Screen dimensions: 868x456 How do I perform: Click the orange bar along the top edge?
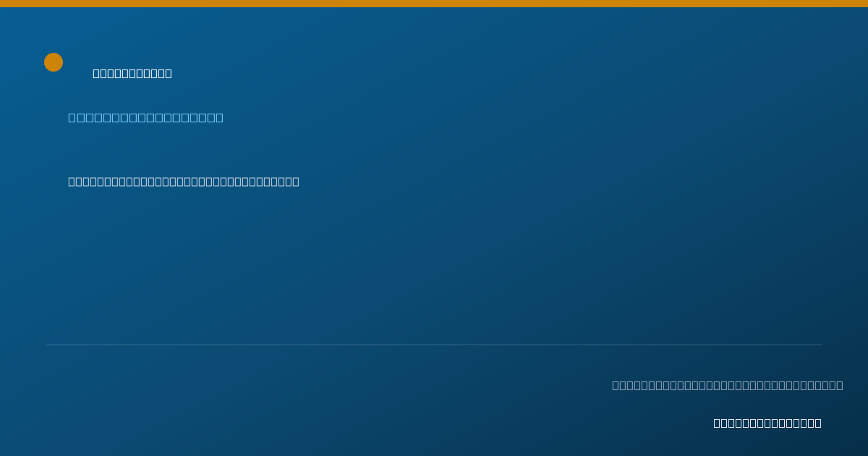tap(434, 4)
